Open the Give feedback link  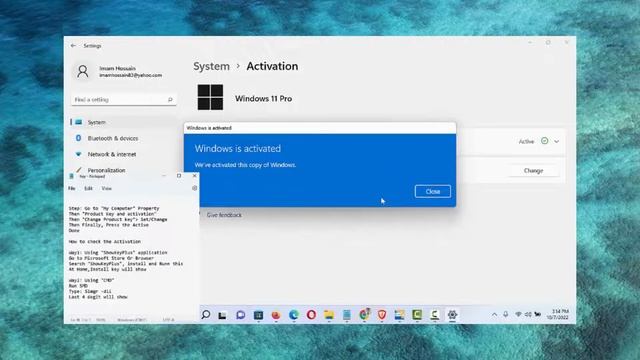[x=224, y=215]
